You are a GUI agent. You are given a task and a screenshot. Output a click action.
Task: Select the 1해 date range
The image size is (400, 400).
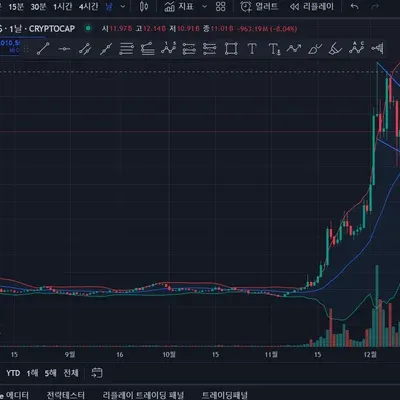[x=32, y=373]
